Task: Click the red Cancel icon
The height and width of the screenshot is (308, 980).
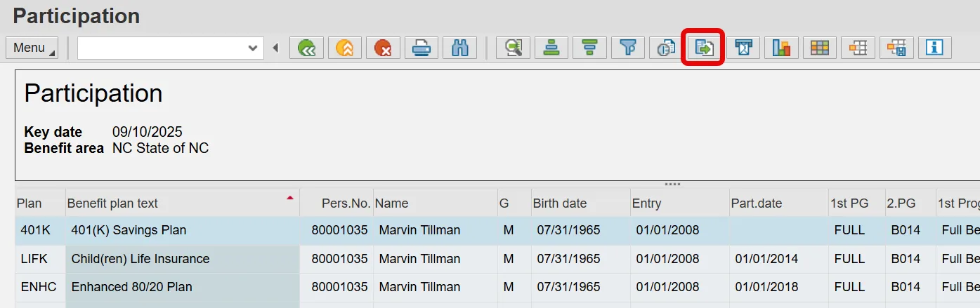Action: (383, 48)
